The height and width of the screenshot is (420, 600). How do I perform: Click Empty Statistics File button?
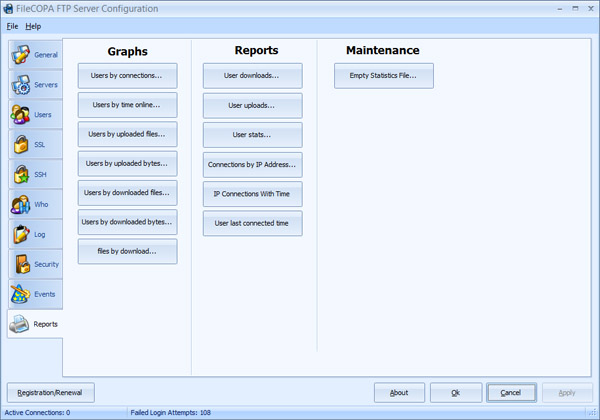384,76
